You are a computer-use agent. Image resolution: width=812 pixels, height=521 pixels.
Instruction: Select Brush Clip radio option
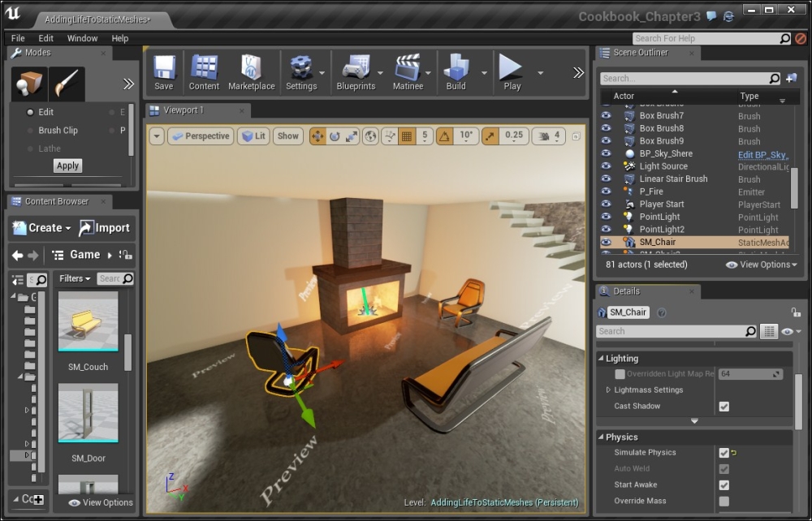click(x=30, y=131)
